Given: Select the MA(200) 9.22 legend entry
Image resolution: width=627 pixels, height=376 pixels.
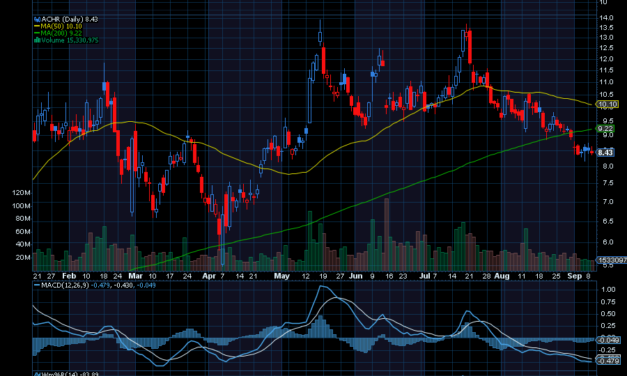Looking at the screenshot, I should click(61, 33).
